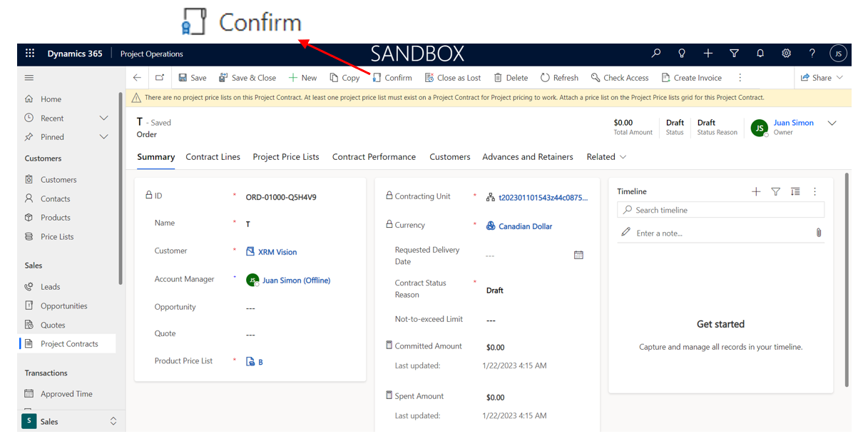This screenshot has width=868, height=444.
Task: Open the app launcher waffle icon
Action: pyautogui.click(x=30, y=54)
